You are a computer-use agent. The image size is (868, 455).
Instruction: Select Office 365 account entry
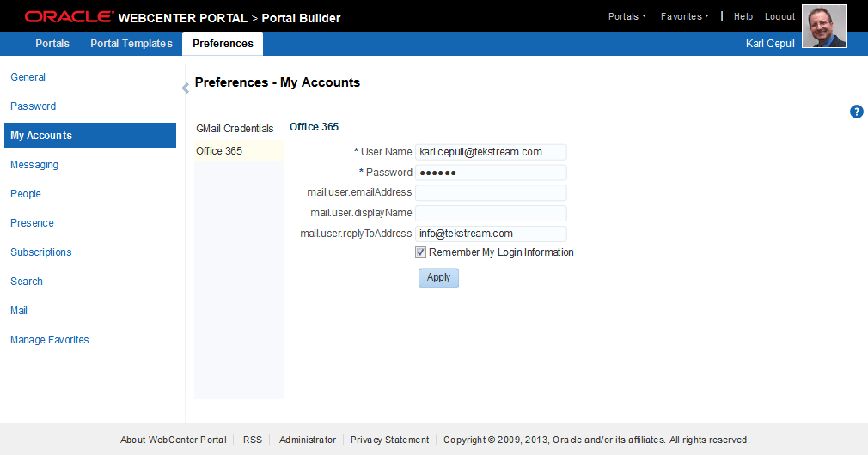click(x=239, y=151)
